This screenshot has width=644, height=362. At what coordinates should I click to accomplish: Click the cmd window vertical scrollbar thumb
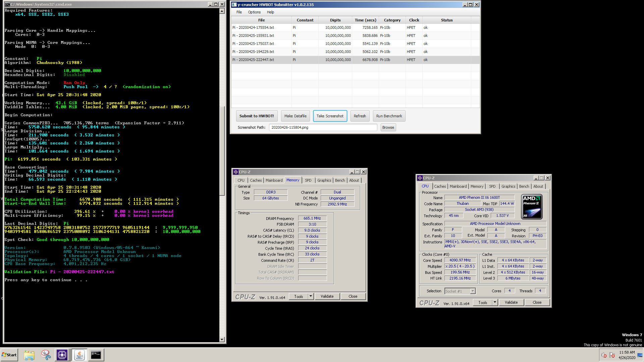tap(222, 151)
